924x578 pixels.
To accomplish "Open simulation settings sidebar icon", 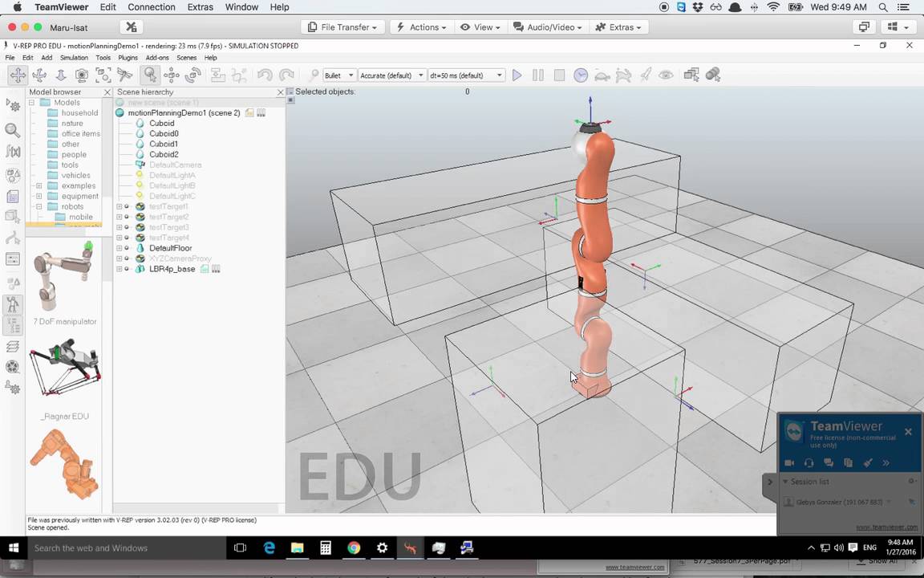I will click(13, 106).
